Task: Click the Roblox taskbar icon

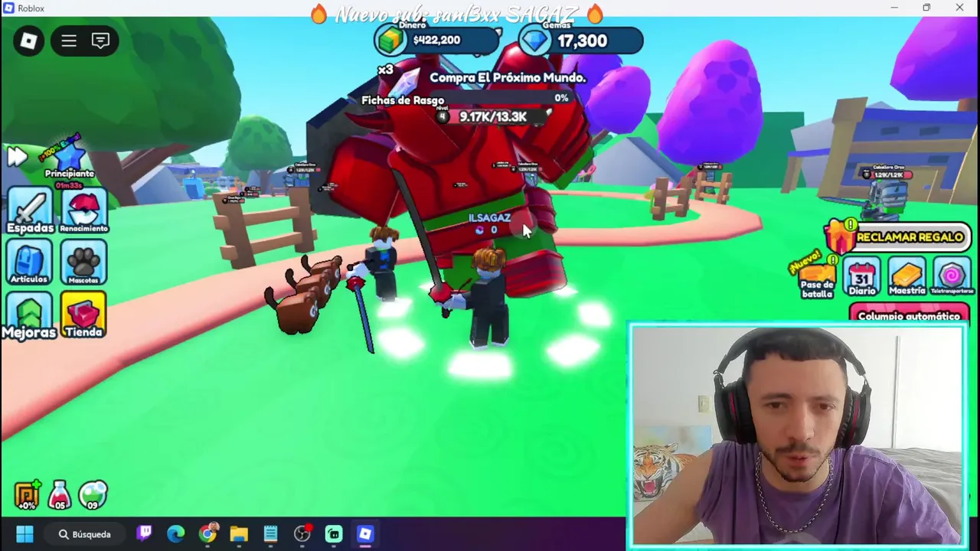Action: pos(365,534)
